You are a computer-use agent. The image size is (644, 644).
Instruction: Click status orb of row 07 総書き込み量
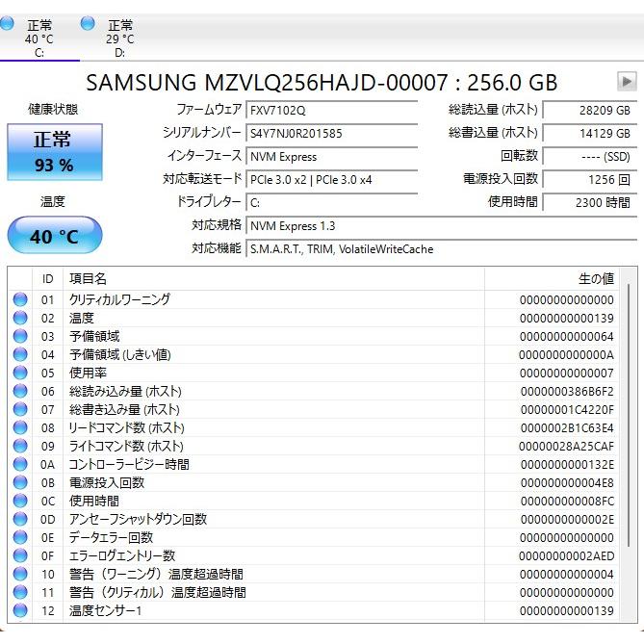(x=20, y=409)
